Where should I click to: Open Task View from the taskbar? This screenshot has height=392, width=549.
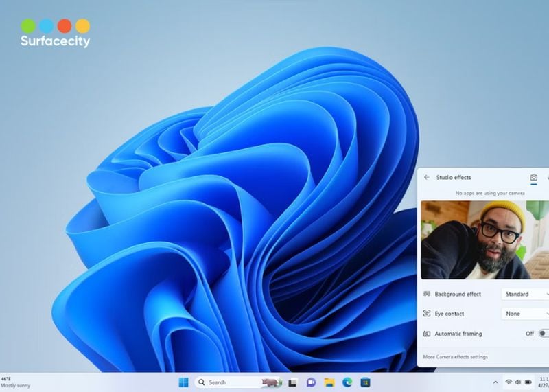pos(292,382)
